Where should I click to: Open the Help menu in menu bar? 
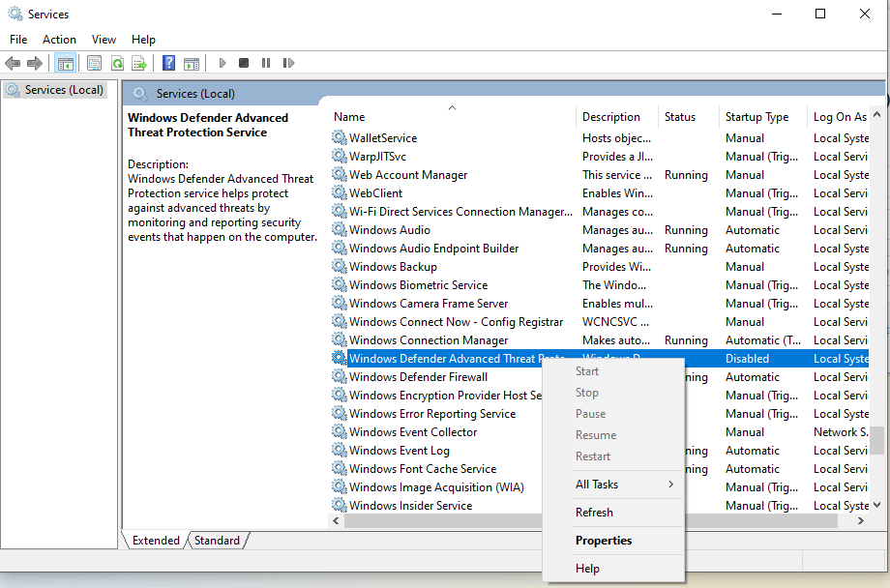[143, 39]
